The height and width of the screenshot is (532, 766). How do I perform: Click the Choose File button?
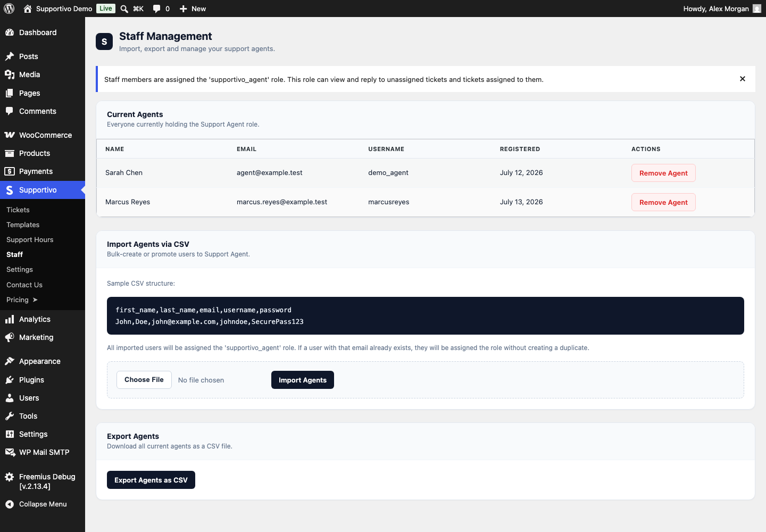tap(144, 380)
